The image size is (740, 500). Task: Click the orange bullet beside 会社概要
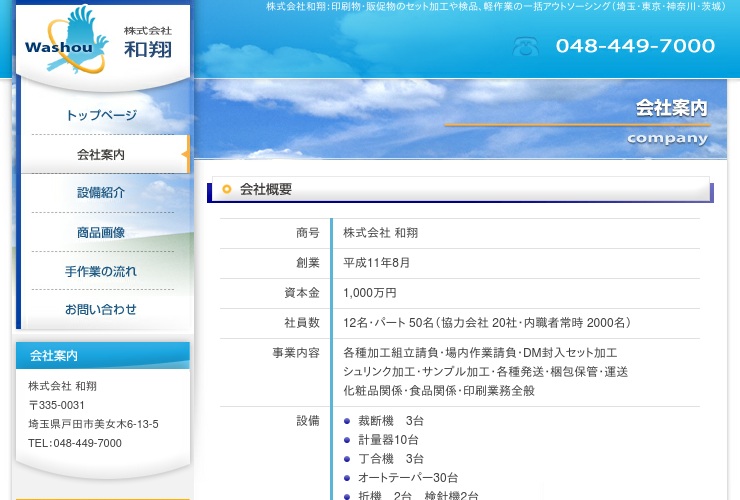(227, 189)
